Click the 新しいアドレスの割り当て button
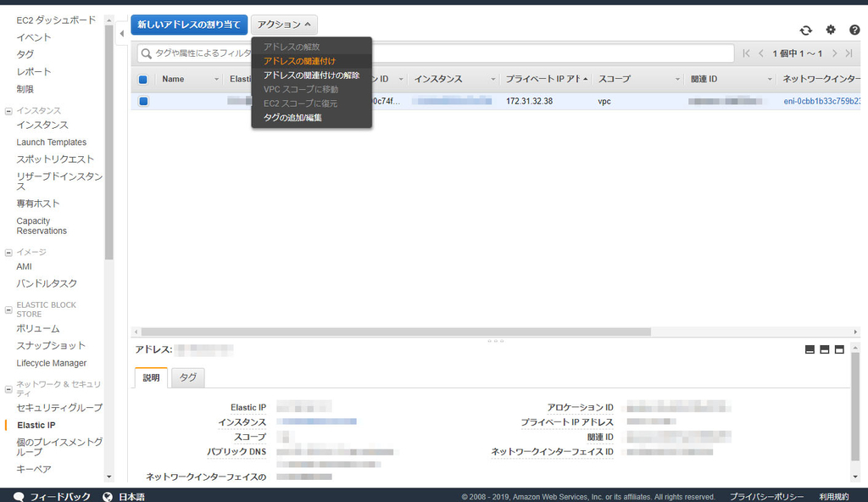The image size is (868, 502). pyautogui.click(x=187, y=25)
